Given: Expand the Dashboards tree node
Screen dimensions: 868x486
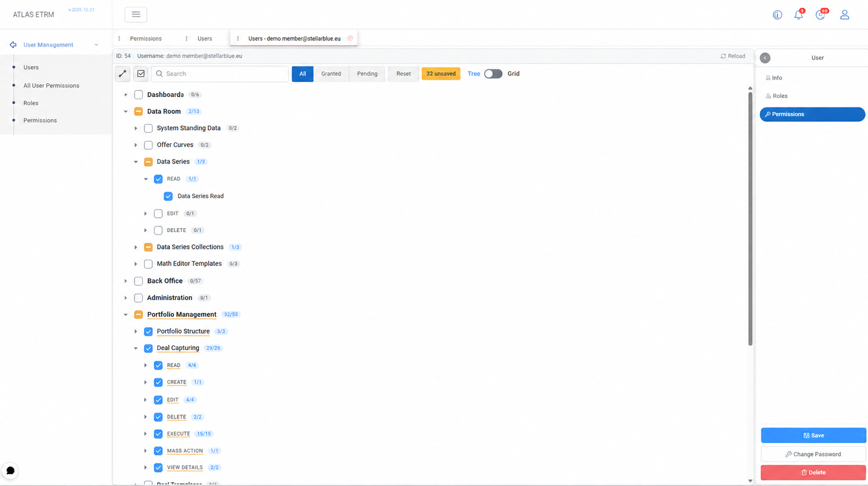Looking at the screenshot, I should tap(125, 95).
